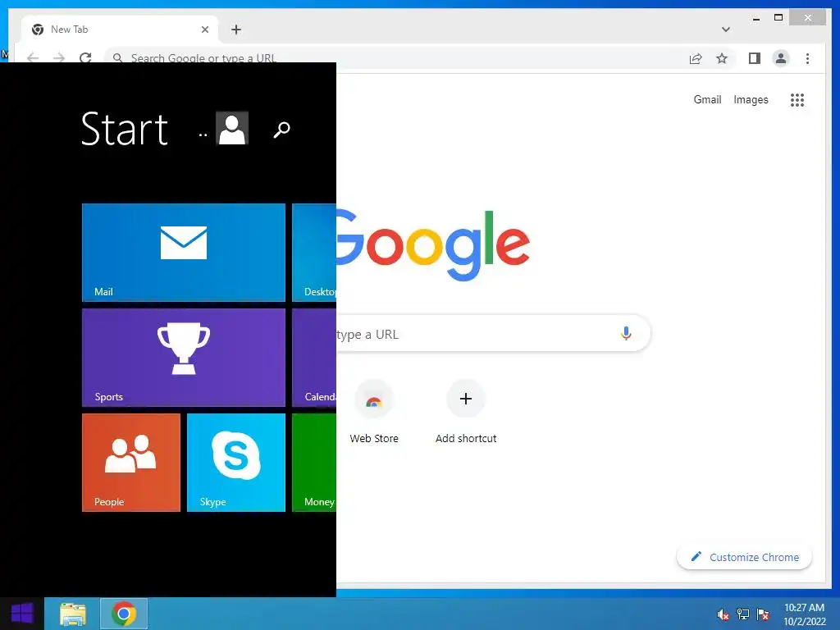Viewport: 840px width, 630px height.
Task: Open the Sports tile
Action: (183, 358)
